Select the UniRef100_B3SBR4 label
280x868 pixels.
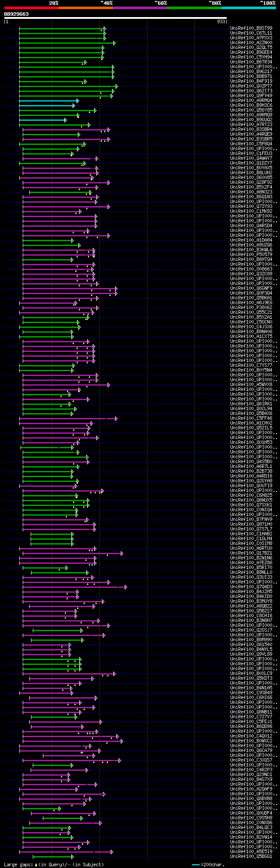pyautogui.click(x=251, y=130)
